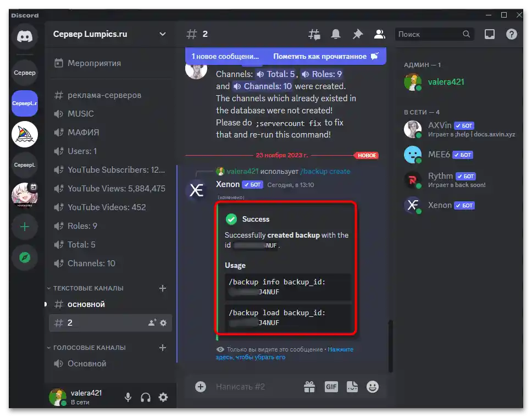Viewport: 532px width, 417px height.
Task: Add channel to ГОЛОСОВЫЕ КАНАЛЫ
Action: click(x=163, y=347)
